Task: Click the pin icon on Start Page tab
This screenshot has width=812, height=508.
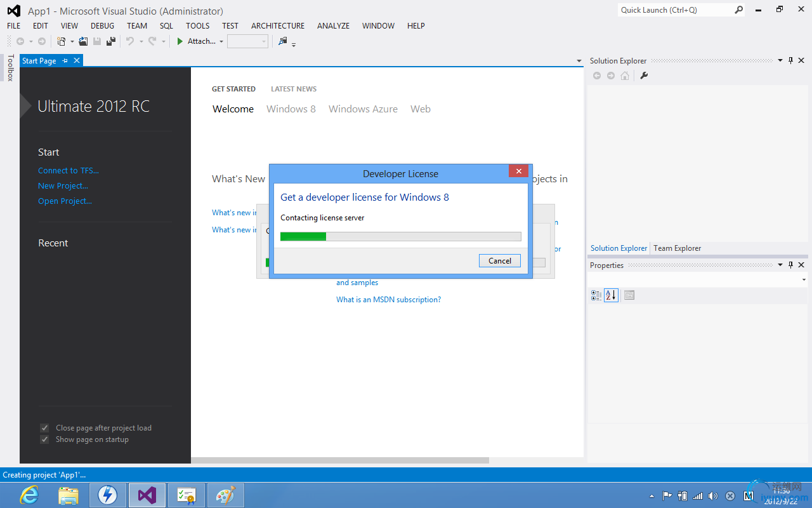Action: coord(65,61)
